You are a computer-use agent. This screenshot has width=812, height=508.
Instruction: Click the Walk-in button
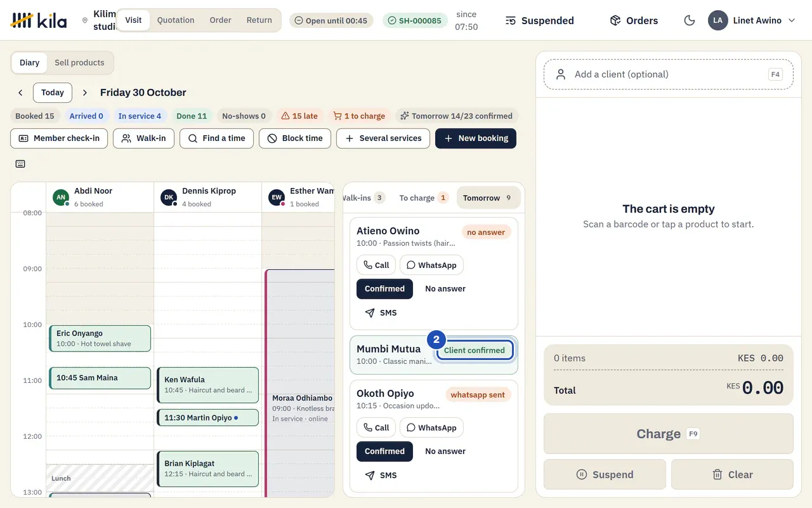[143, 138]
